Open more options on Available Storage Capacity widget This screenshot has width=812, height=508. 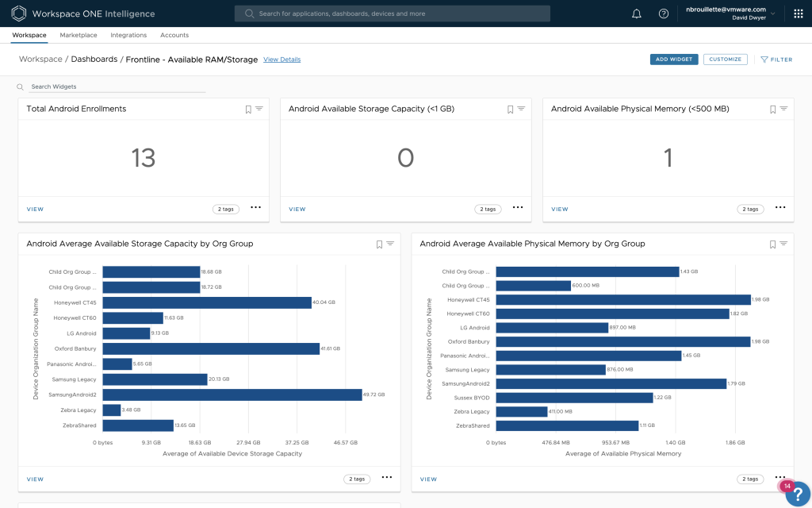pos(518,207)
